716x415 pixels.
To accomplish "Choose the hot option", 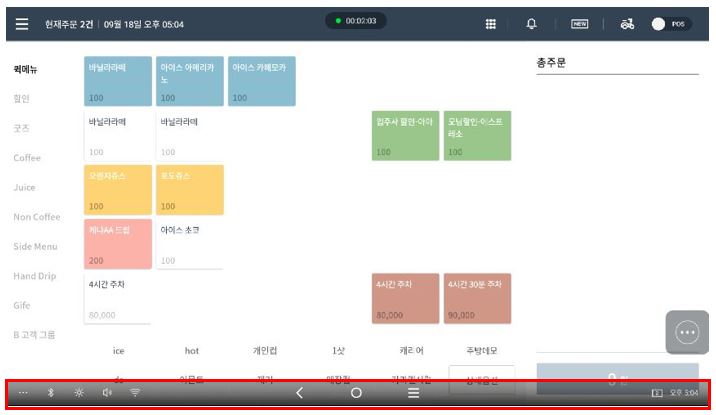I will pyautogui.click(x=192, y=351).
